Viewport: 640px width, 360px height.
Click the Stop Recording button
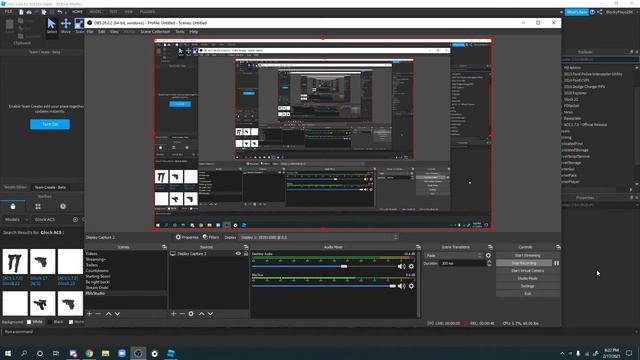coord(524,263)
